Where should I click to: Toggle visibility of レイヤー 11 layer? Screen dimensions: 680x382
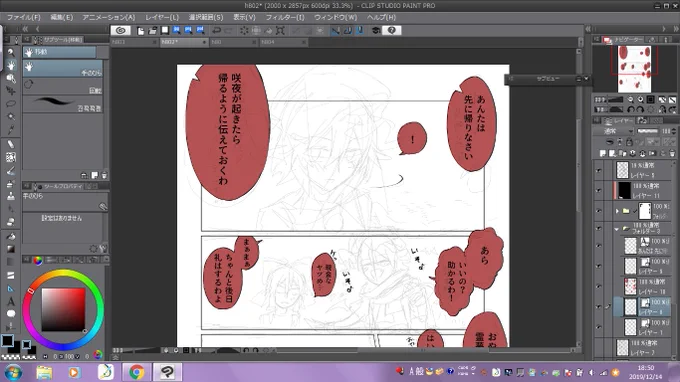pyautogui.click(x=599, y=190)
